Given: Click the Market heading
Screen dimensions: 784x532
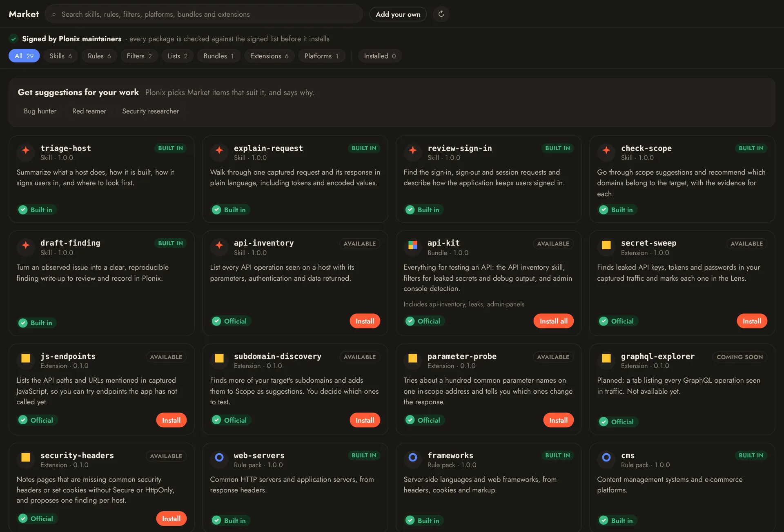Looking at the screenshot, I should point(24,14).
